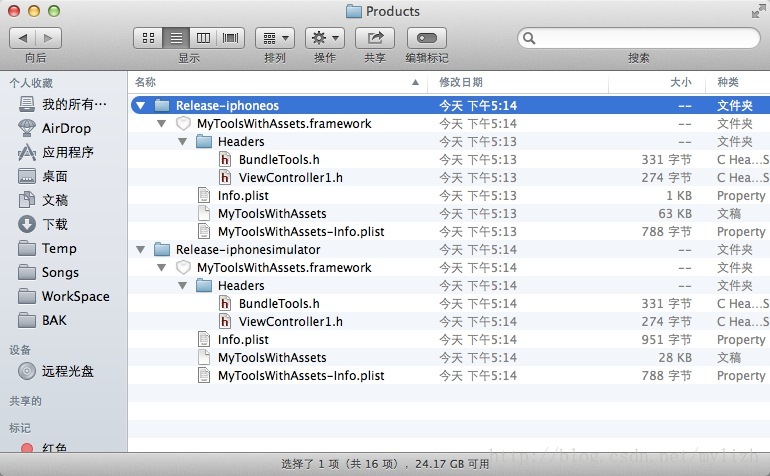
Task: Focus the search field
Action: (638, 38)
